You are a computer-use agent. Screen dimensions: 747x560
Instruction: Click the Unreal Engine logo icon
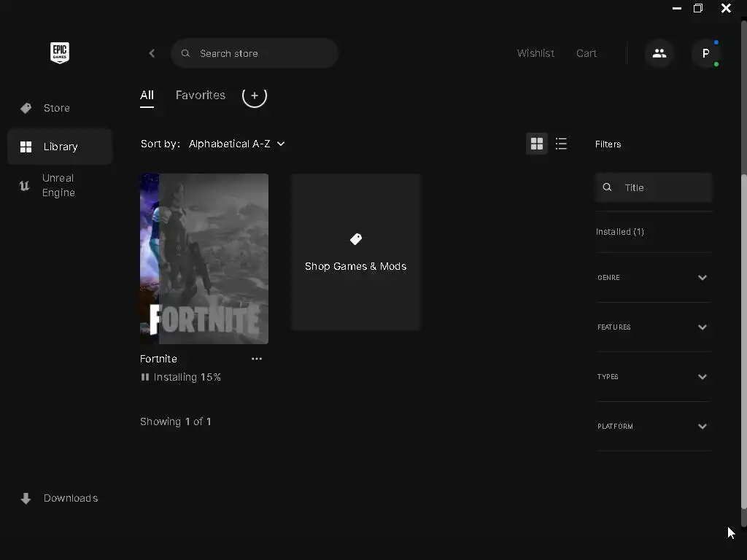tap(24, 185)
